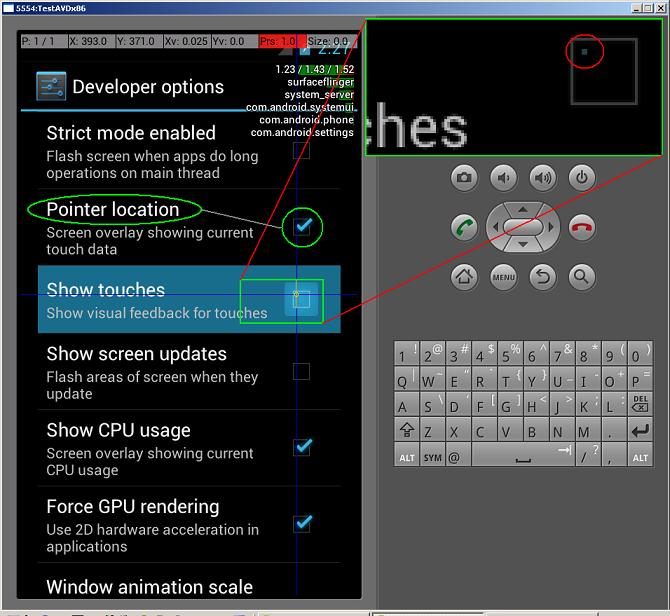The image size is (670, 616).
Task: Disable the Show CPU usage checkbox
Action: click(301, 447)
